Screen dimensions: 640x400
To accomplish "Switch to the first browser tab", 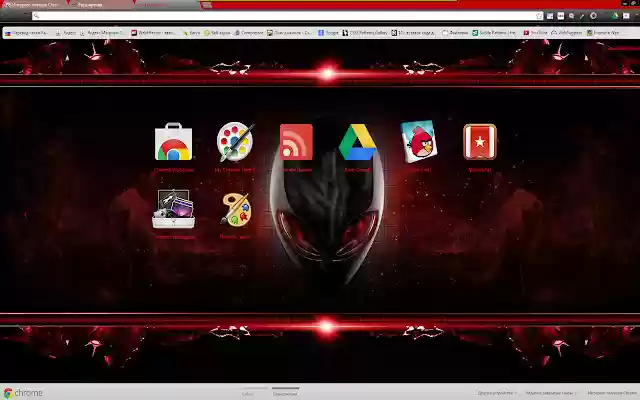I will click(33, 5).
